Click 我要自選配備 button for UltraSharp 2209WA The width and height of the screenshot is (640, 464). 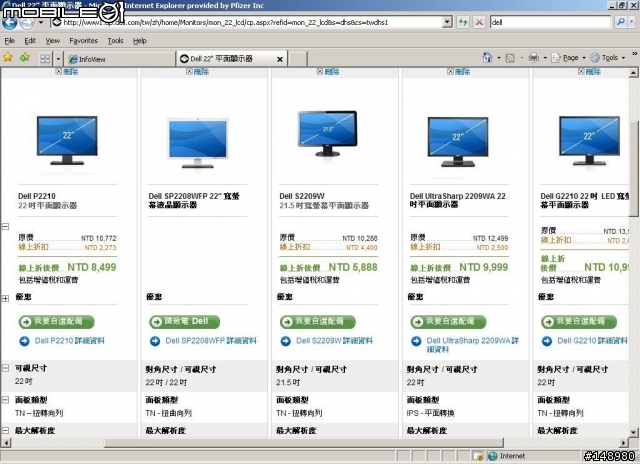[x=448, y=322]
